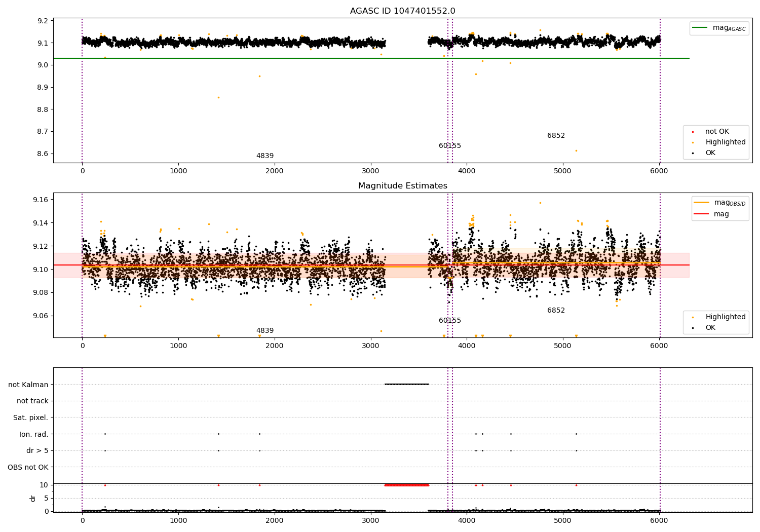Click the 9.2 y-axis tick label

pos(43,21)
